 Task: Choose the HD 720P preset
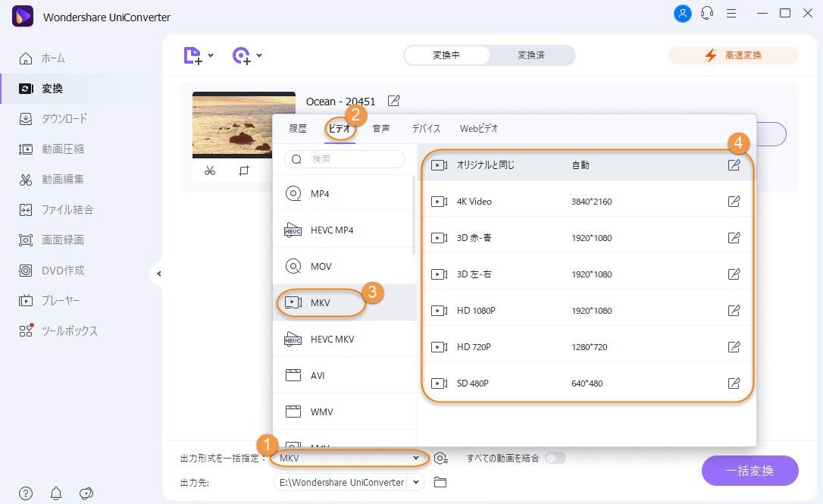587,347
